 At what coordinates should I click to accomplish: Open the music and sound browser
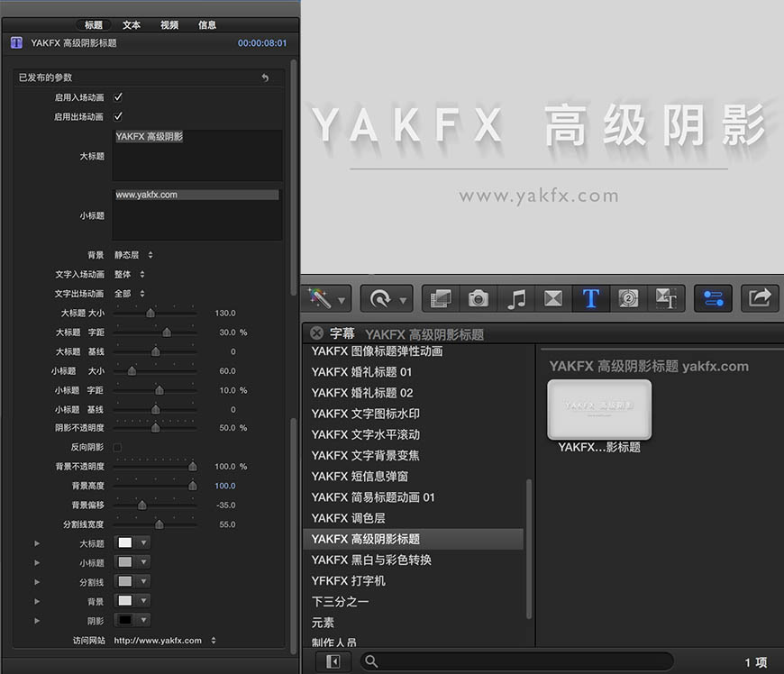click(516, 298)
